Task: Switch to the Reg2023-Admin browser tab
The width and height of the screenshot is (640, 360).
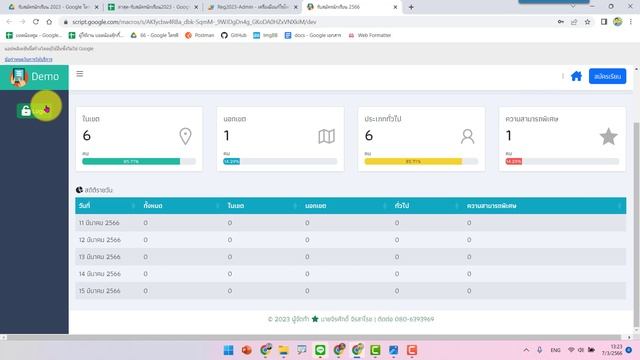Action: coord(252,7)
